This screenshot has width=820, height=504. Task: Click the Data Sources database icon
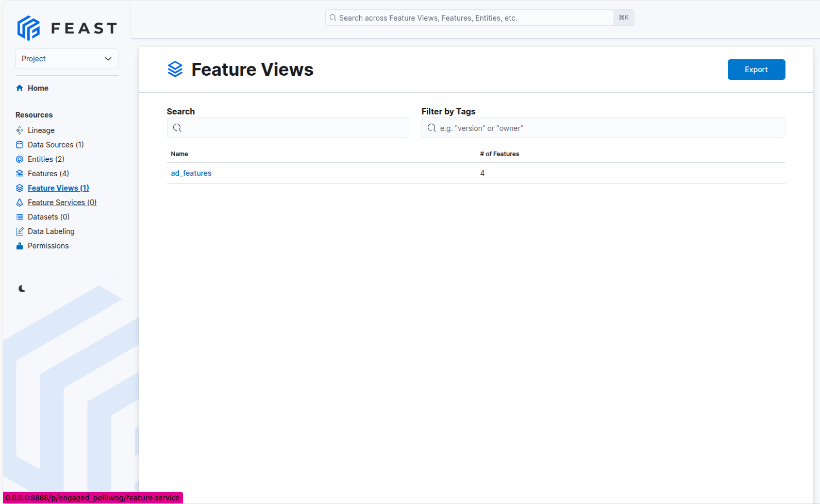[x=20, y=145]
